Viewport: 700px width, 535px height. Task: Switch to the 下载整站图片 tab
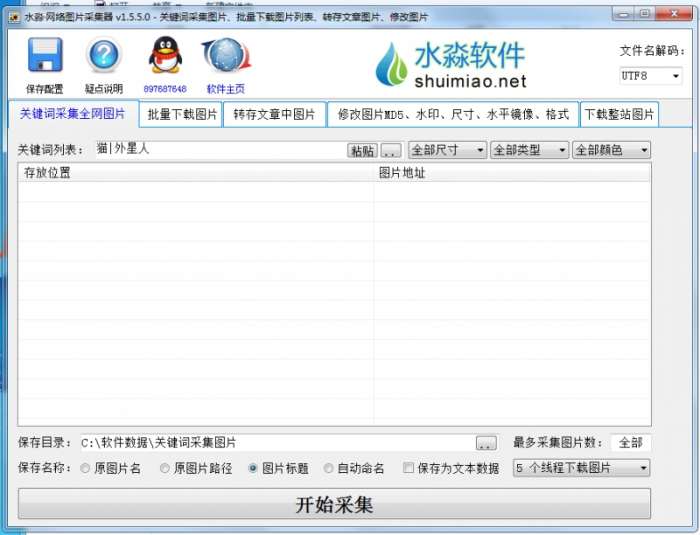pos(619,114)
